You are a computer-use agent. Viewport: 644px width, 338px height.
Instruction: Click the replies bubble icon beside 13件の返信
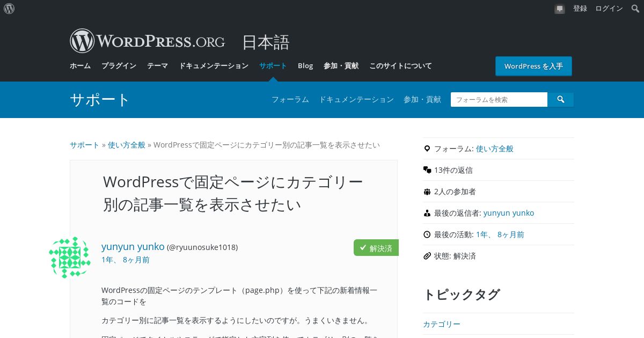pos(427,170)
